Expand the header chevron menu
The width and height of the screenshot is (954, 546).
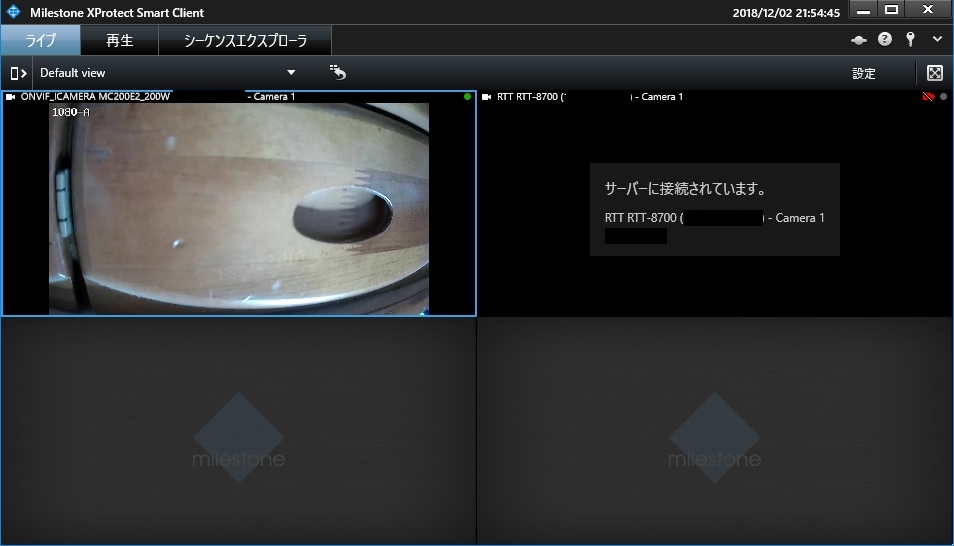[937, 39]
